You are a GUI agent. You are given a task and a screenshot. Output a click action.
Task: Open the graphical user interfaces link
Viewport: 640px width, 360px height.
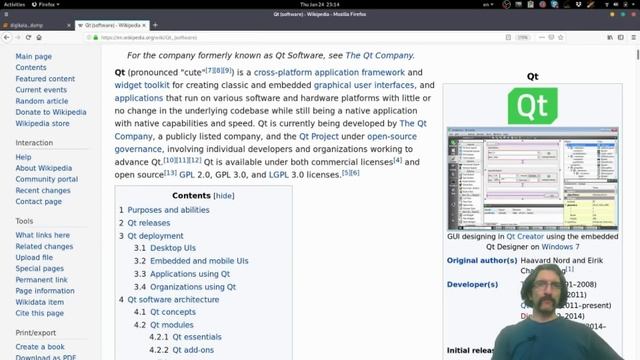pyautogui.click(x=364, y=85)
